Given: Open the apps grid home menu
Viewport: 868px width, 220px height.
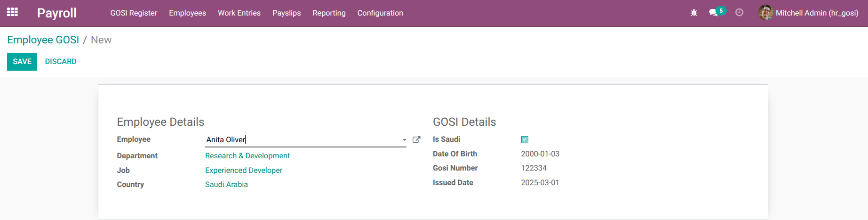Looking at the screenshot, I should pyautogui.click(x=12, y=12).
